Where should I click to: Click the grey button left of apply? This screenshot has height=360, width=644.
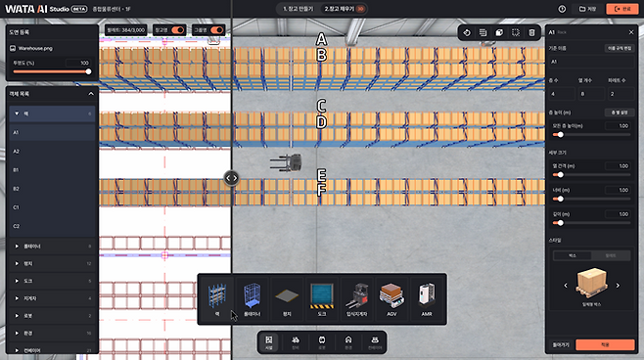(561, 344)
